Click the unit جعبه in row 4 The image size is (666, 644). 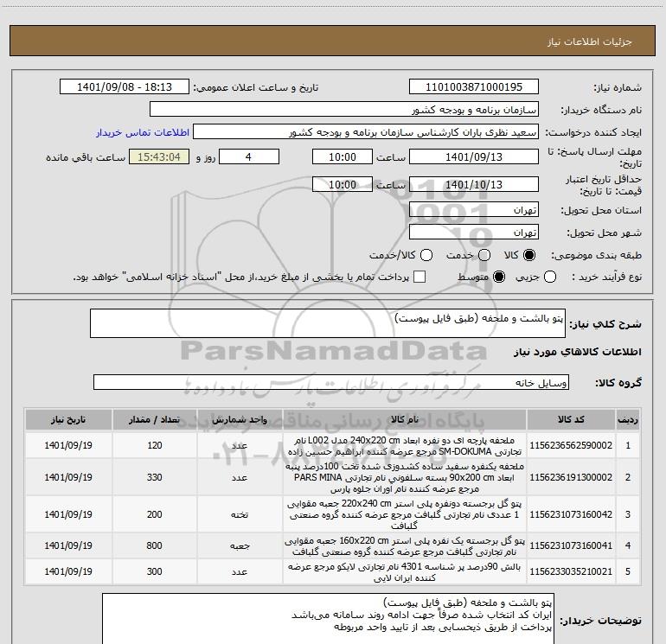240,546
